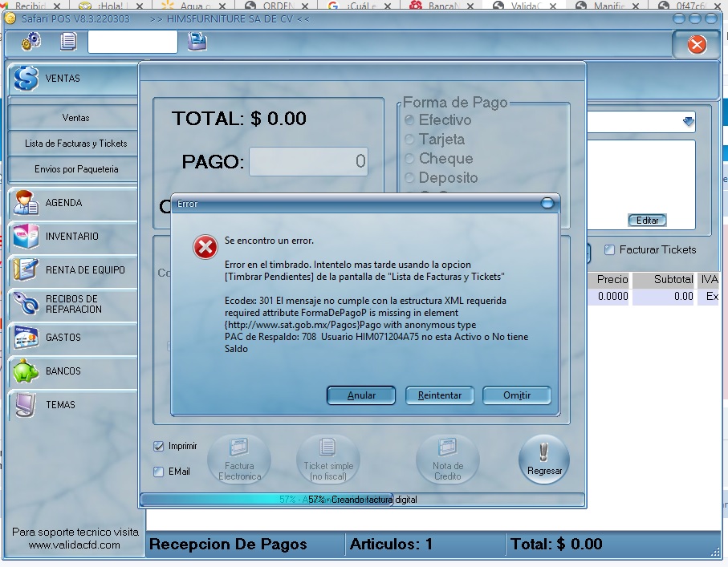Click www.validacfd.com support text
Viewport: 728px width, 567px height.
point(75,545)
